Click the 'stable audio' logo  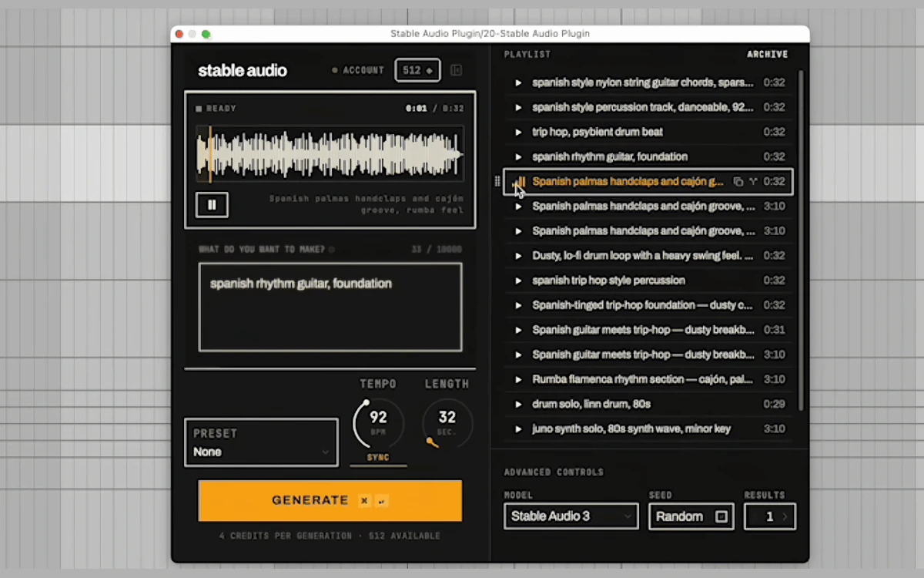point(243,70)
